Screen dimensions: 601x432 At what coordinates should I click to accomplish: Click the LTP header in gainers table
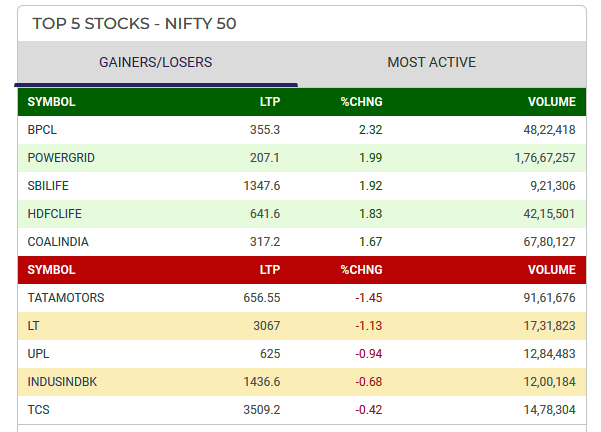(x=270, y=102)
